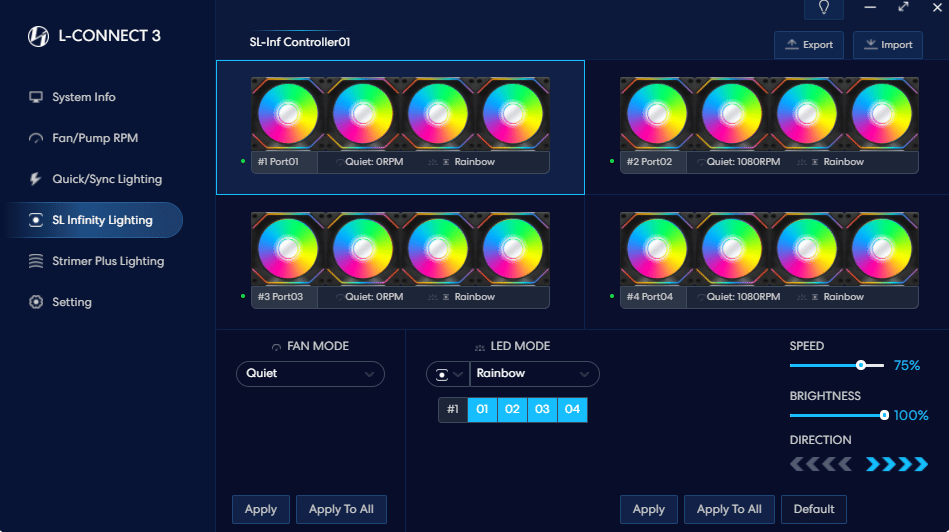949x532 pixels.
Task: Click the lightbulb icon in the title bar
Action: click(x=823, y=8)
